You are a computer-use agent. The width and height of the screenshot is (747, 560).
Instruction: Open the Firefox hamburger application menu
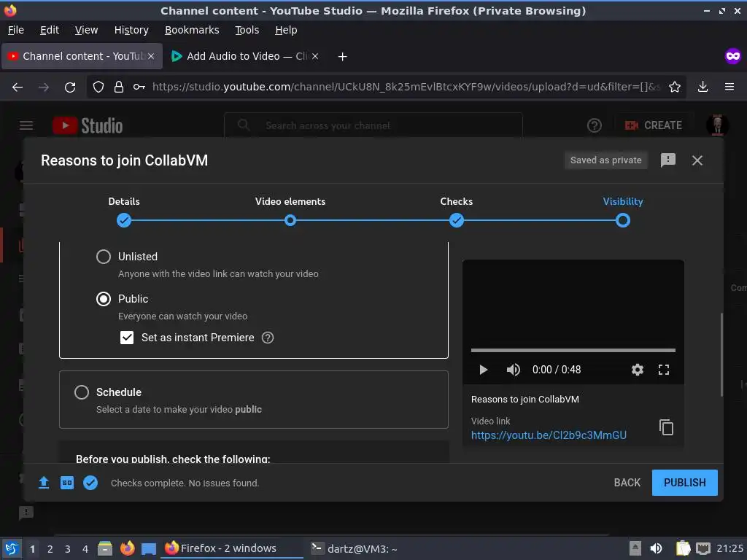pos(729,87)
